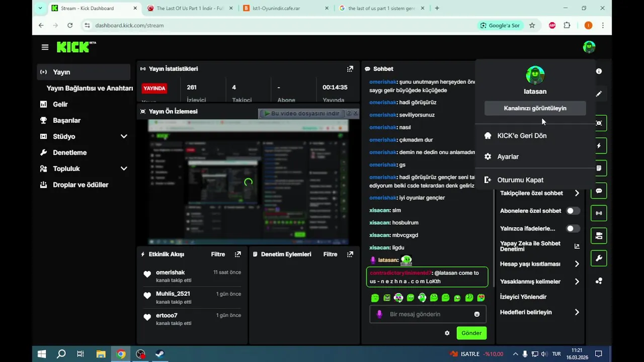
Task: Click İzleyici Yönlendir option
Action: pyautogui.click(x=523, y=297)
